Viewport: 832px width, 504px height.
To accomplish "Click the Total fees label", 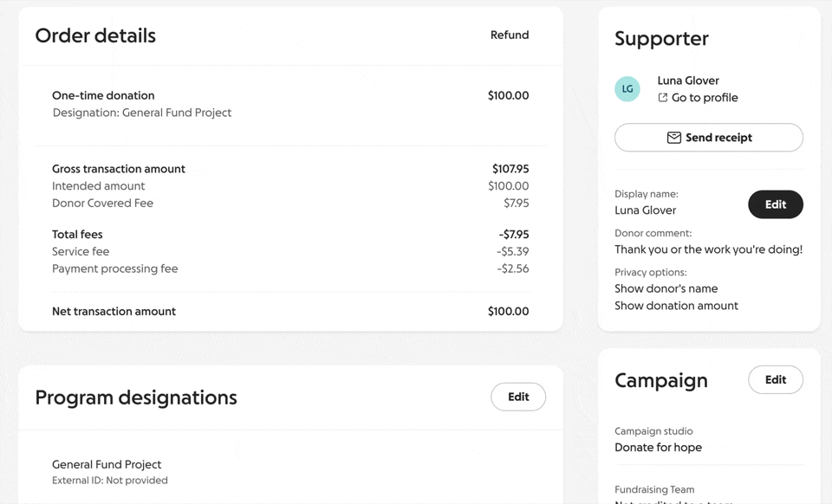I will (77, 234).
